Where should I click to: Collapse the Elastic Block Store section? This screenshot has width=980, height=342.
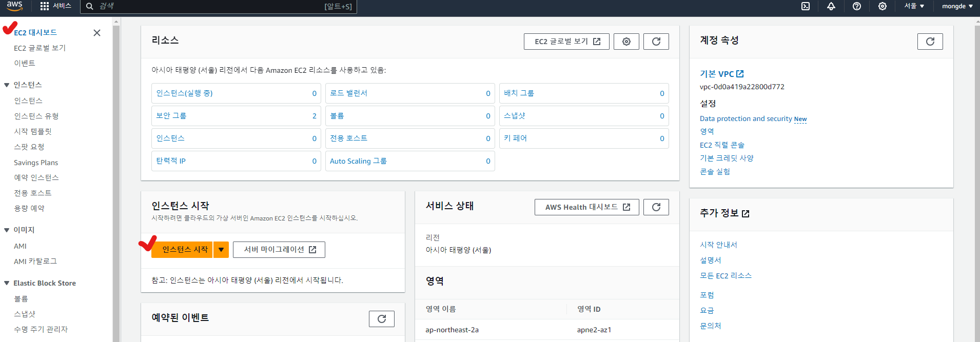(x=7, y=283)
